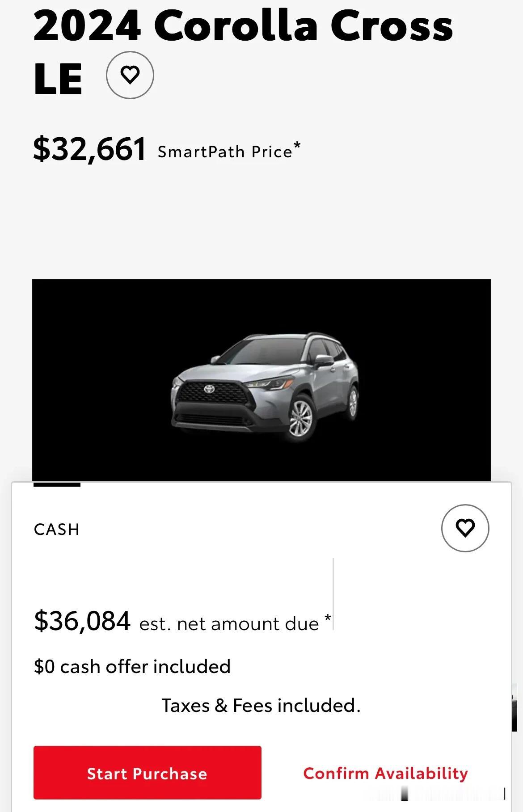Click the Taxes & Fees included note
The height and width of the screenshot is (812, 523).
261,706
